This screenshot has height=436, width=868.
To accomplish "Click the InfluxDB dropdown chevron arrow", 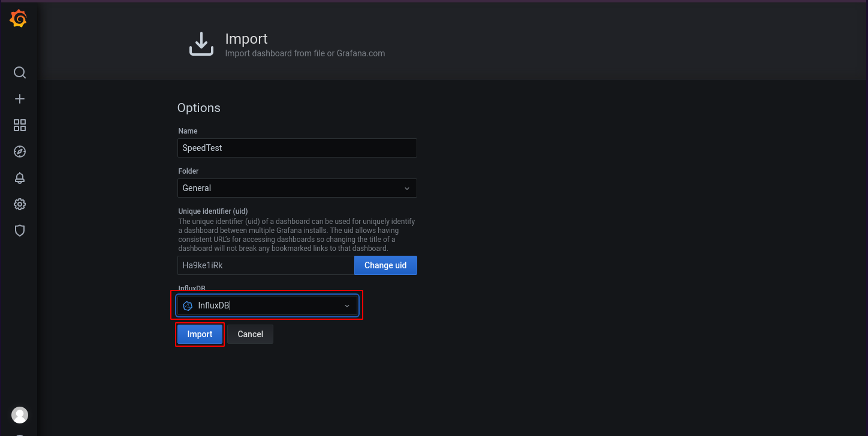I will click(x=346, y=306).
